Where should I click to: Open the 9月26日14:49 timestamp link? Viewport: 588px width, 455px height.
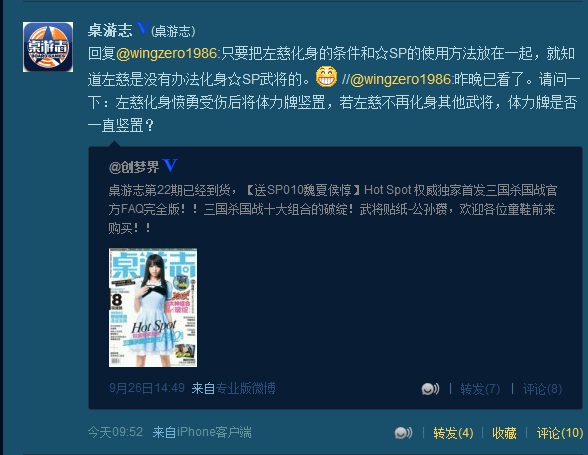pos(147,388)
